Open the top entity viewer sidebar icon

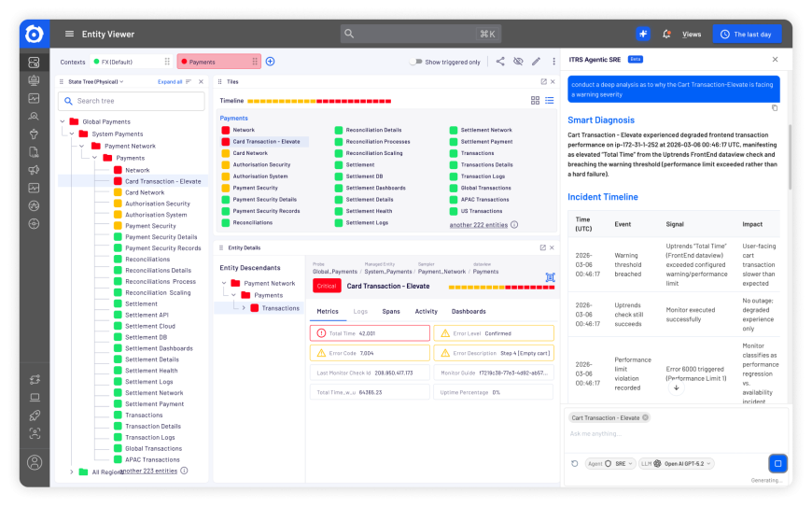(x=35, y=63)
